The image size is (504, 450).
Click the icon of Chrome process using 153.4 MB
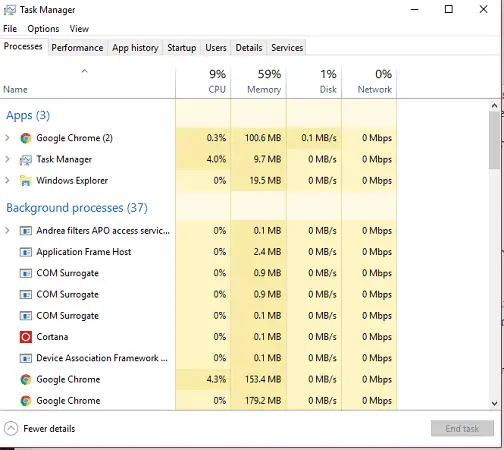pyautogui.click(x=26, y=379)
